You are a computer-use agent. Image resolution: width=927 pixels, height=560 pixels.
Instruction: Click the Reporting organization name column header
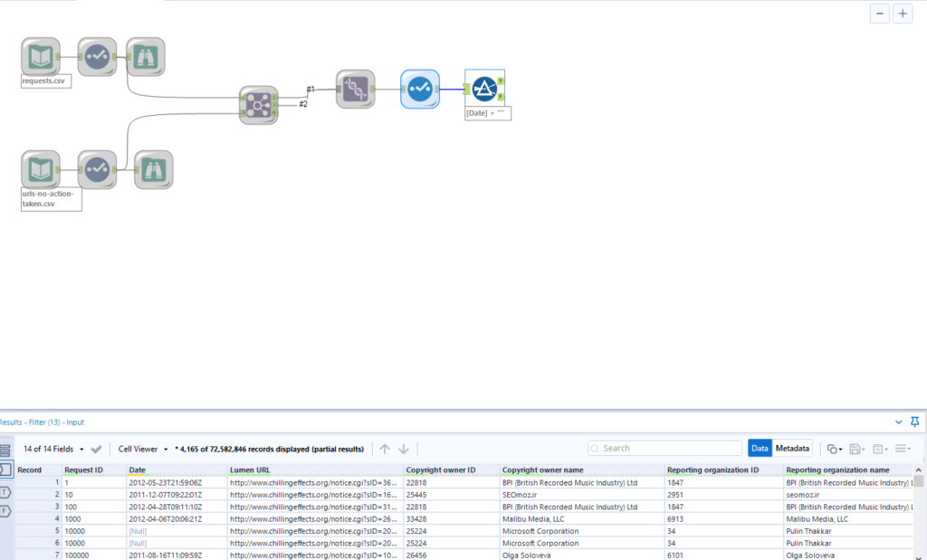coord(848,470)
